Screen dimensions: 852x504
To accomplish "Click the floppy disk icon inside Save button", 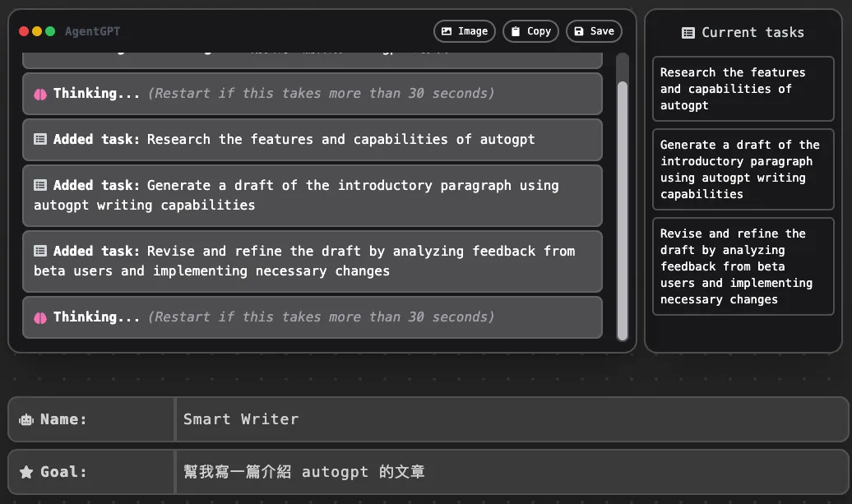I will coord(579,31).
